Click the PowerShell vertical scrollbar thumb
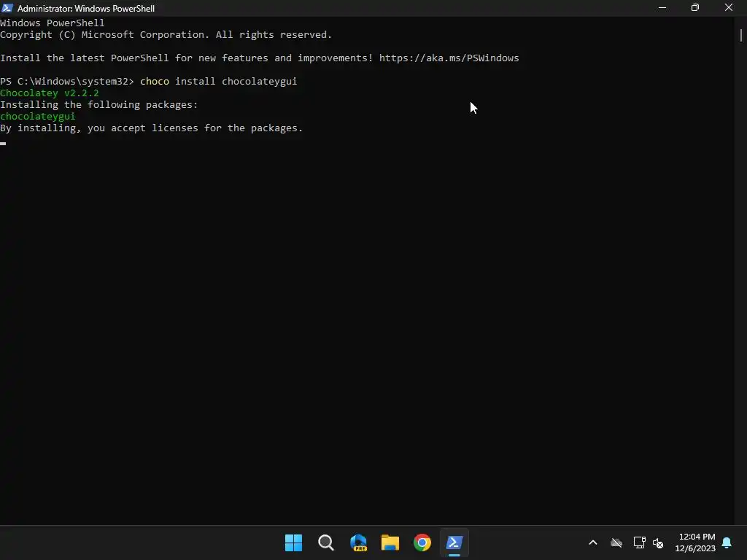 [741, 35]
